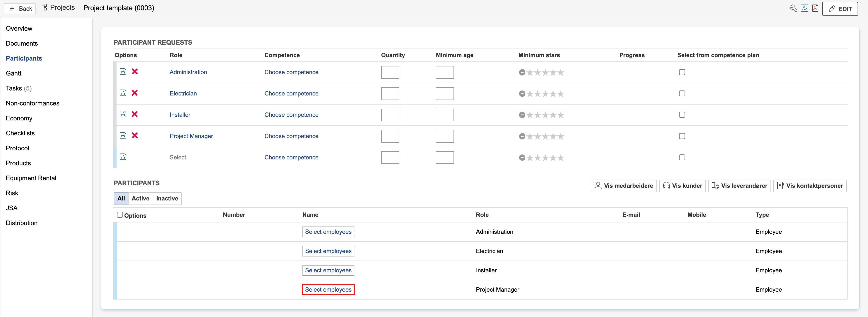Open the wrench tools icon
This screenshot has height=317, width=868.
tap(793, 8)
